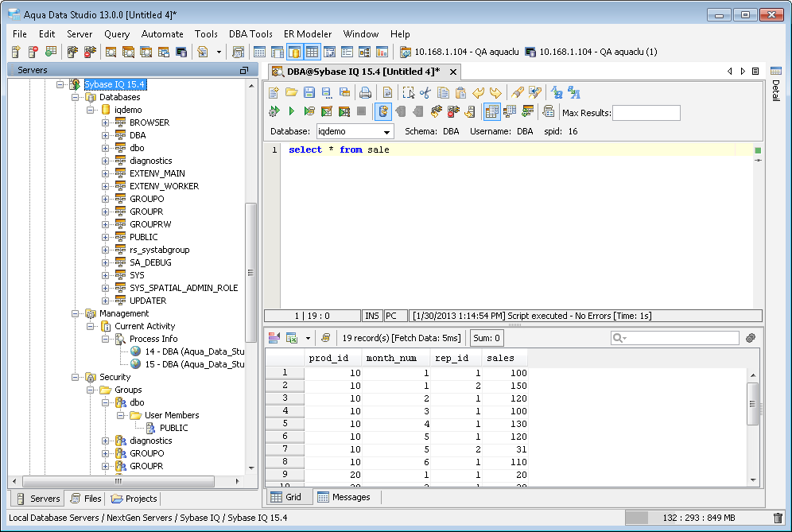Undo the last edit with the undo arrow

tap(479, 92)
